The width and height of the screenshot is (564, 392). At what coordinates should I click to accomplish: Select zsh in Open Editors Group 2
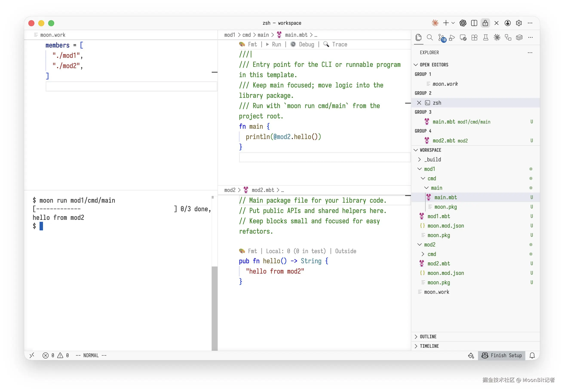[x=437, y=103]
